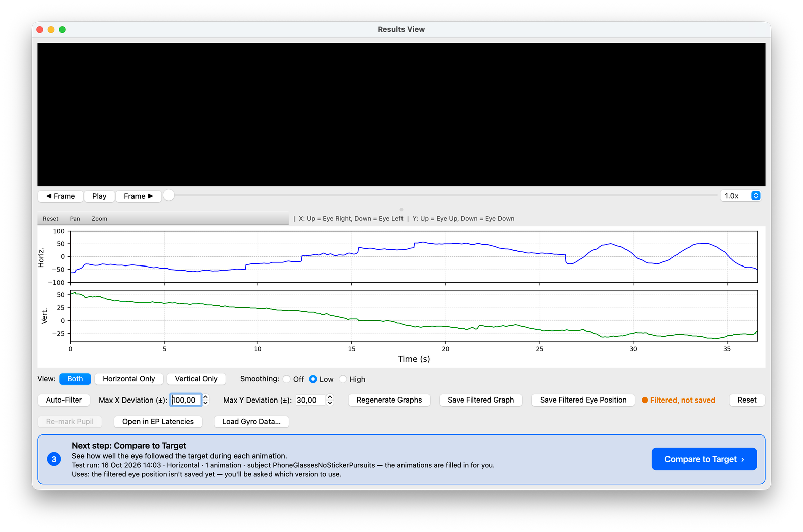
Task: Click the Play button
Action: coord(99,196)
